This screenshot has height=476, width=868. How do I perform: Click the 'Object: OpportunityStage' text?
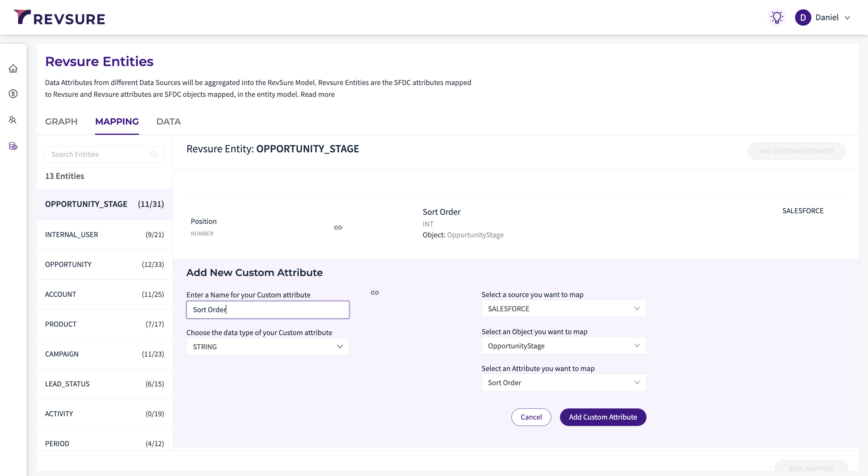click(463, 235)
